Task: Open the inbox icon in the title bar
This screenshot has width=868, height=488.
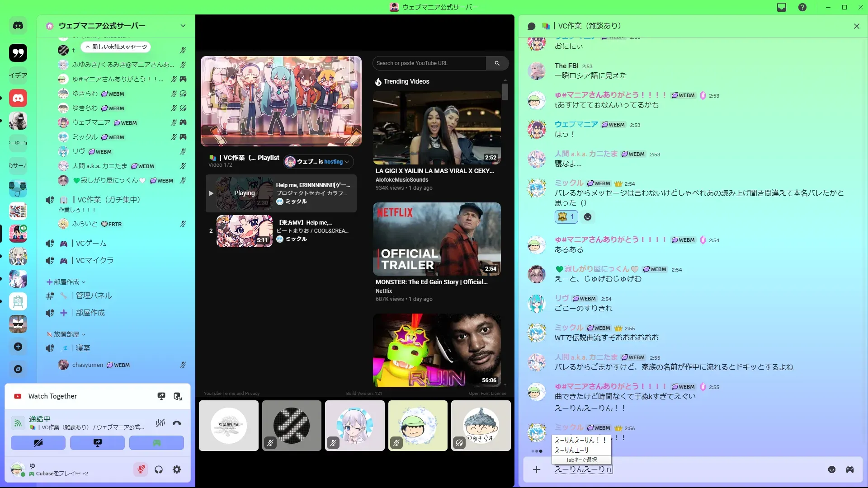Action: tap(782, 7)
